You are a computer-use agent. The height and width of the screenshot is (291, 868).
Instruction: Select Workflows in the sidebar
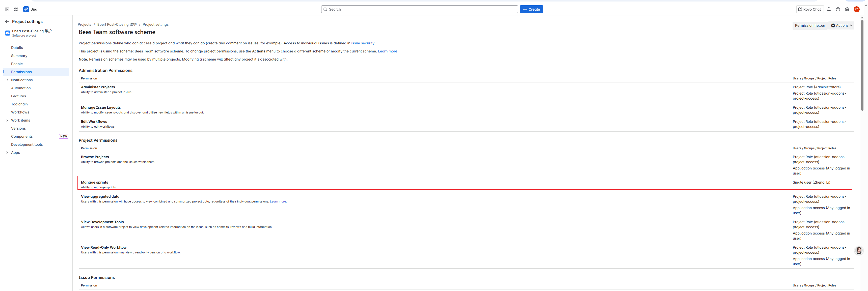(20, 112)
